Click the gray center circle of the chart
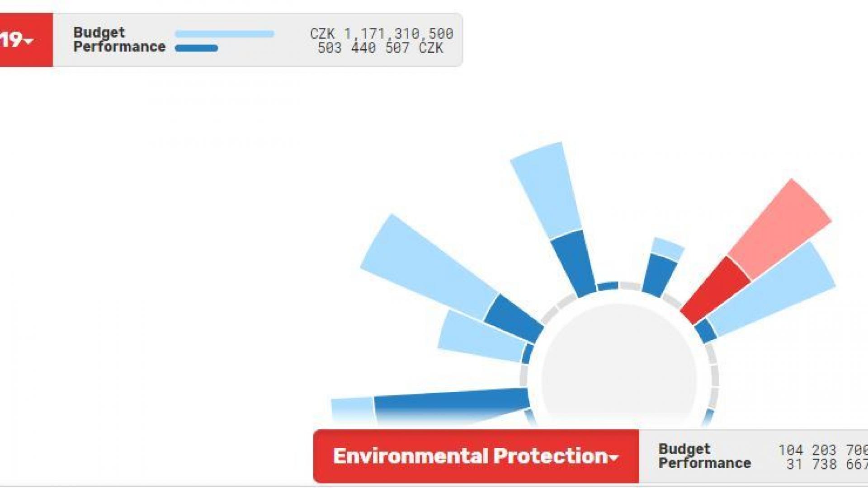Image resolution: width=868 pixels, height=488 pixels. pos(618,361)
